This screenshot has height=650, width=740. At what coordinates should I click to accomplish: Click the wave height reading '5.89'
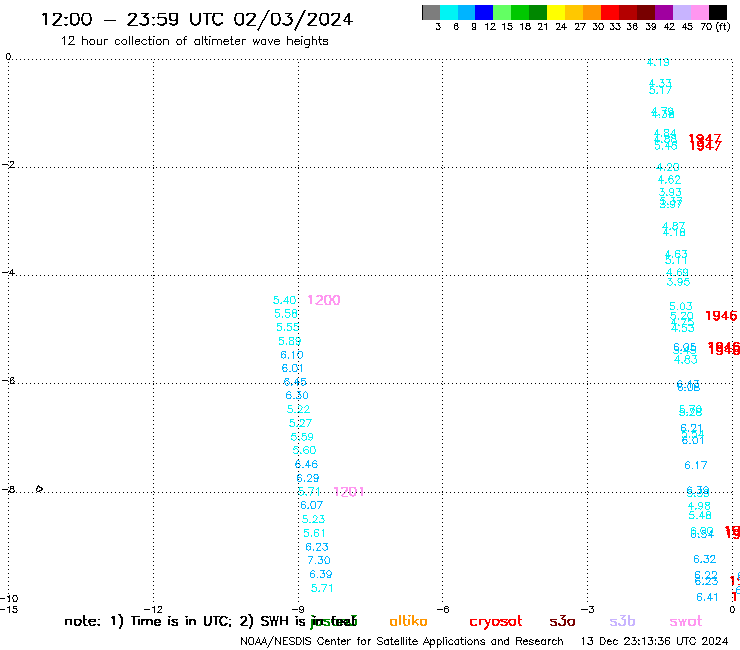289,341
